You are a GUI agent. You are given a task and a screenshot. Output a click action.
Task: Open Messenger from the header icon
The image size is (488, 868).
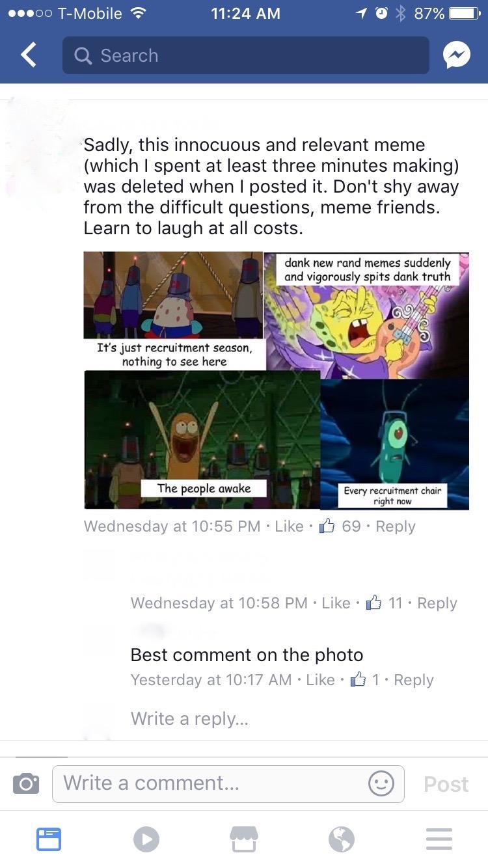click(456, 56)
